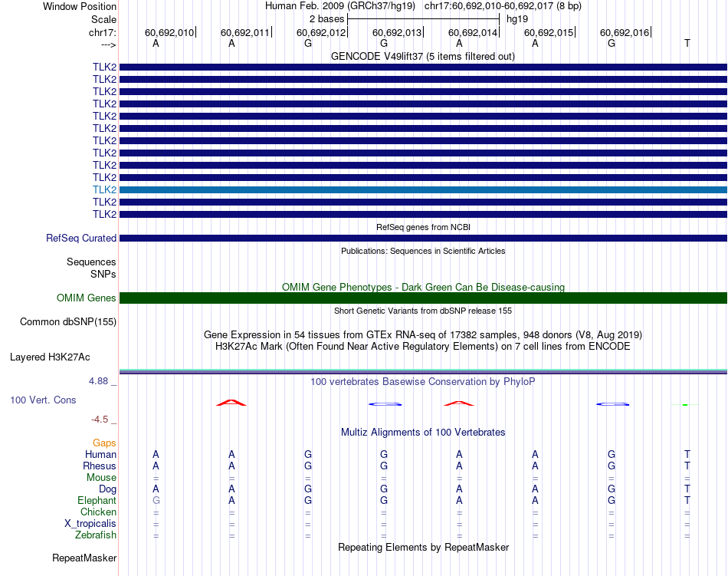Click the '2 bases' scale bar
This screenshot has height=576, width=728.
tap(423, 19)
